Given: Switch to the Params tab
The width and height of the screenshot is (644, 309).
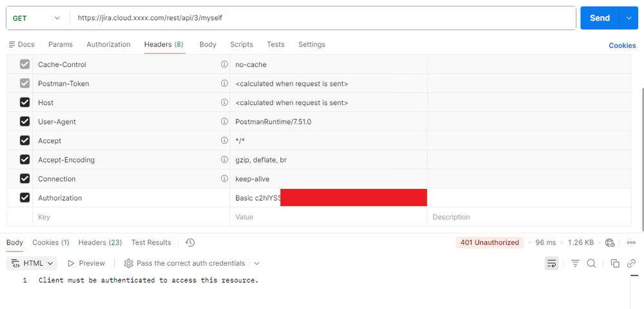Looking at the screenshot, I should click(x=61, y=45).
